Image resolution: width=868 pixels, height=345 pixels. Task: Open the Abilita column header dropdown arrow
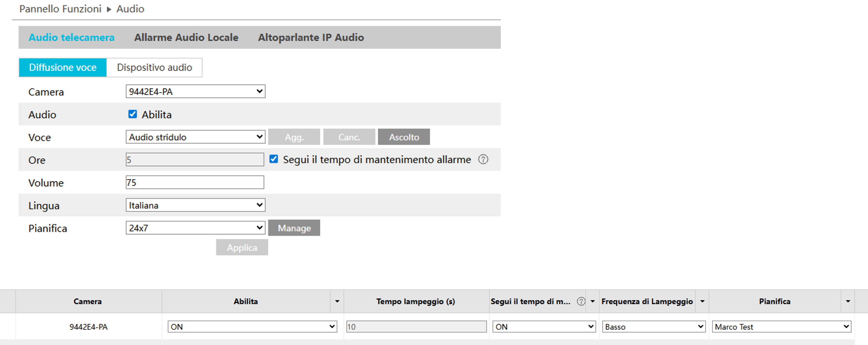337,301
